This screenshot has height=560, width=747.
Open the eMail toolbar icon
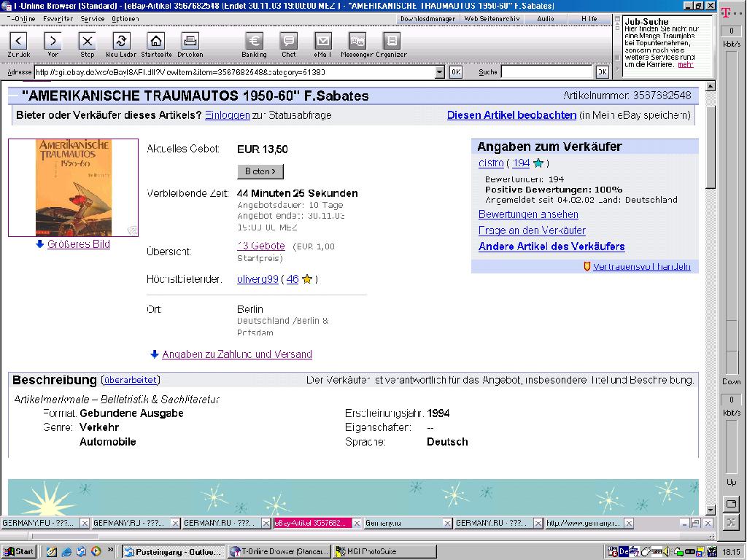coord(322,41)
